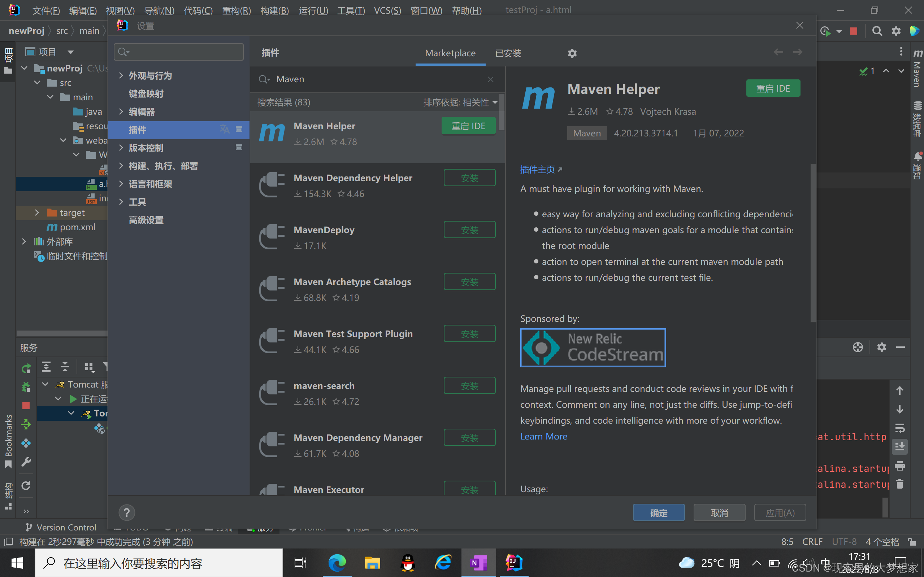Open 通知 panel on the right sidebar
Viewport: 924px width, 577px height.
pos(917,166)
